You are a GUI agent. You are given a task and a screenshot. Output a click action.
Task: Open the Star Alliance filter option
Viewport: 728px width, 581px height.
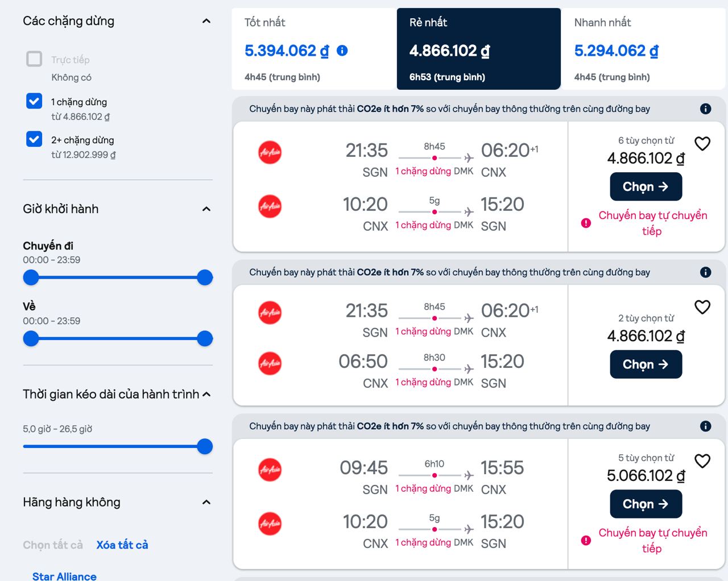pyautogui.click(x=64, y=576)
